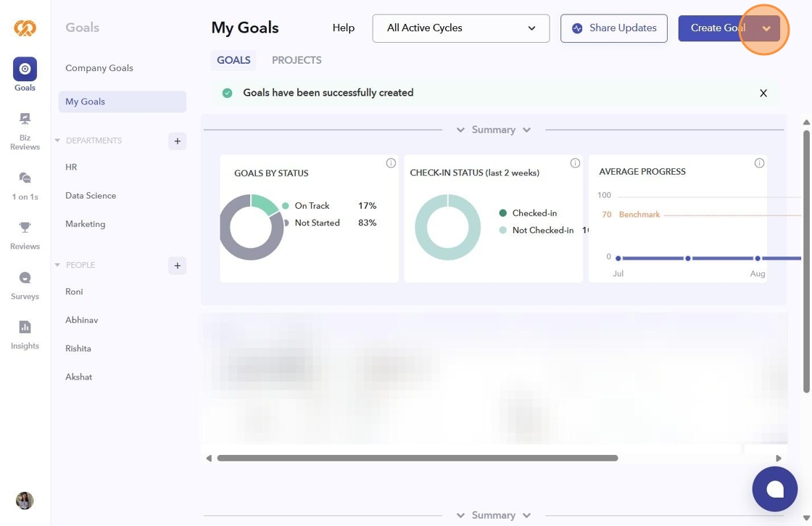Screen dimensions: 812x526
Task: Open the Insights chart icon
Action: pyautogui.click(x=25, y=327)
